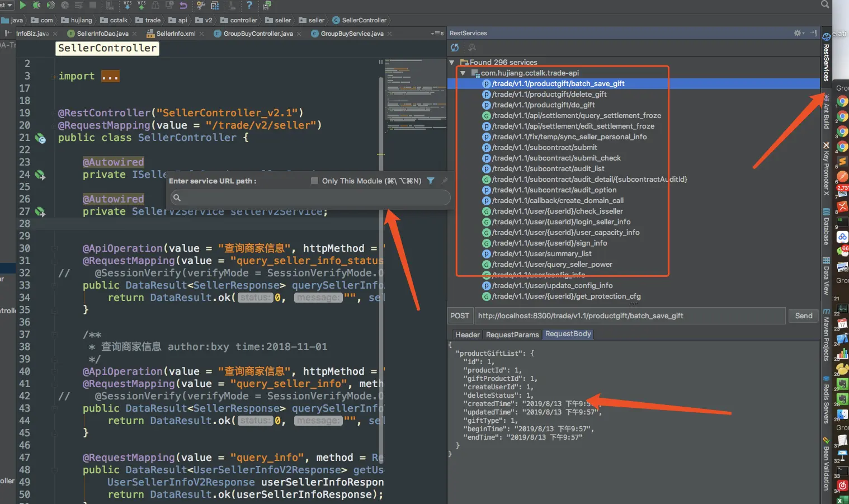This screenshot has width=849, height=504.
Task: Close the SellerInfoDao.java tab
Action: [135, 34]
